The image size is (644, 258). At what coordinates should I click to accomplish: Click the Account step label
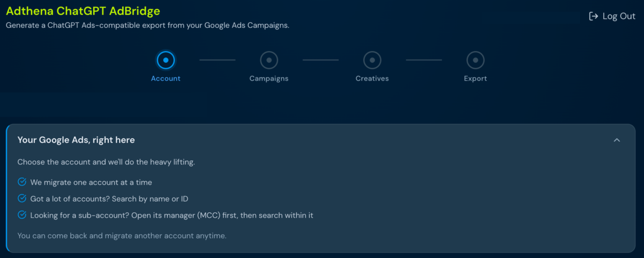[x=165, y=78]
